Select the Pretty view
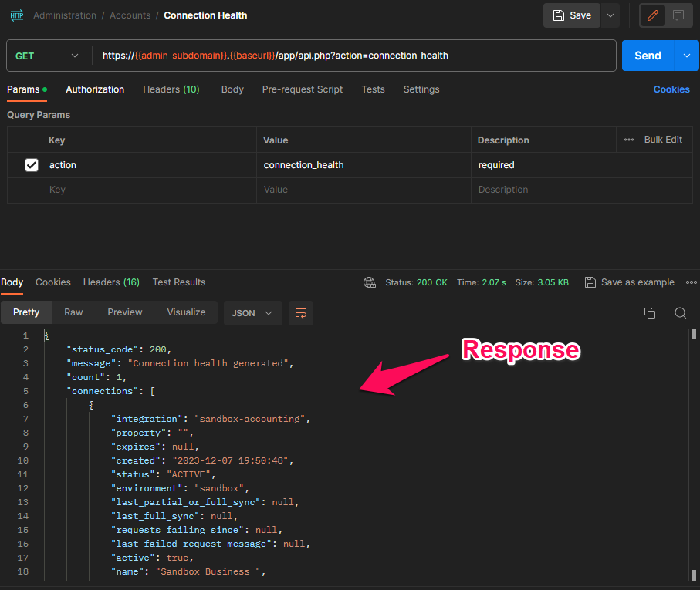The width and height of the screenshot is (700, 590). (x=26, y=312)
